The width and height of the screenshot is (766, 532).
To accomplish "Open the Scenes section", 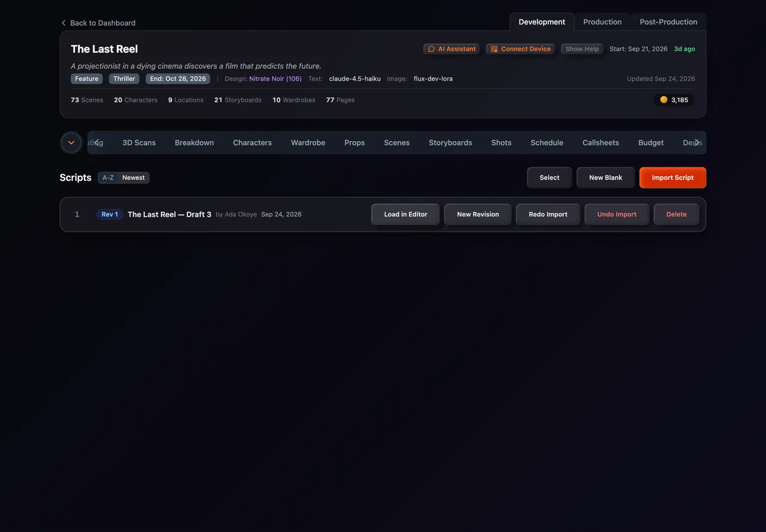I will pos(397,142).
